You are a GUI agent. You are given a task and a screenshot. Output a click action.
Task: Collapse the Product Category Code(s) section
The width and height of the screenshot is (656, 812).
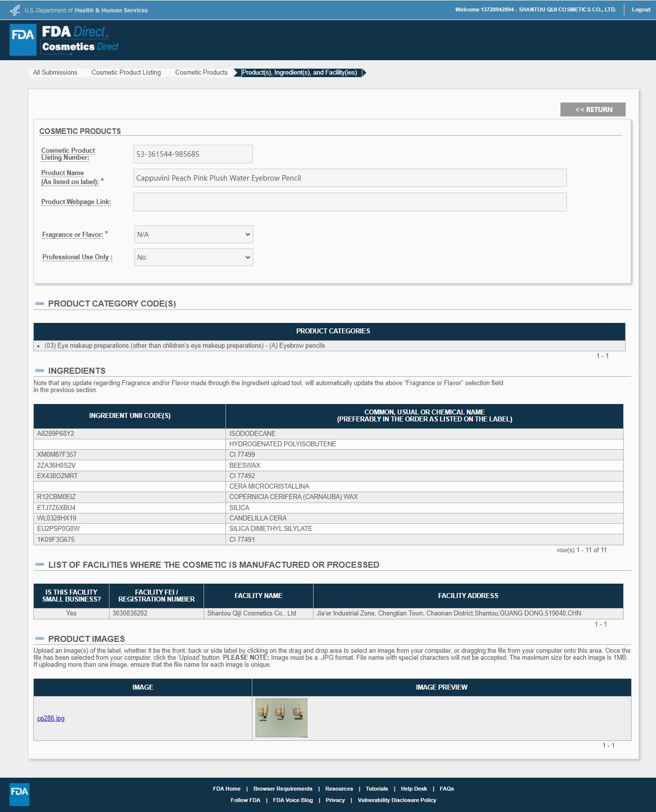[x=40, y=304]
